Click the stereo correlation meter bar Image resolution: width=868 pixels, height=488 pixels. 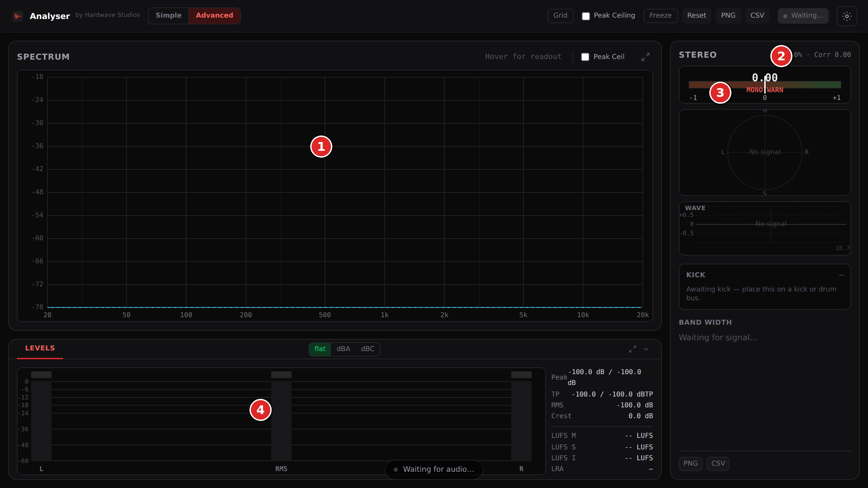(x=765, y=85)
